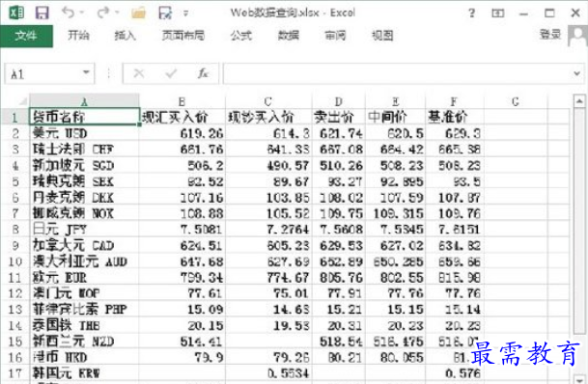Select row 1 header
Image resolution: width=588 pixels, height=384 pixels.
pos(14,118)
